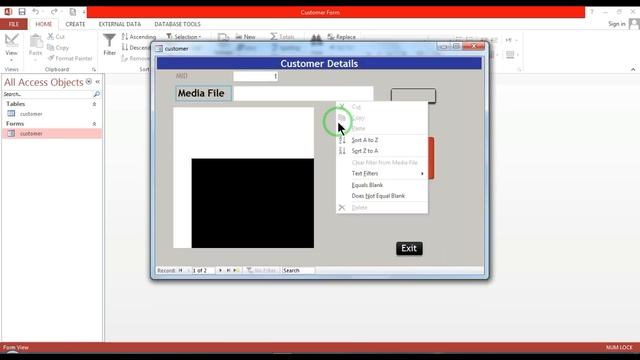Click the Undo arrow in quick access toolbar
The height and width of the screenshot is (360, 640).
pyautogui.click(x=36, y=12)
